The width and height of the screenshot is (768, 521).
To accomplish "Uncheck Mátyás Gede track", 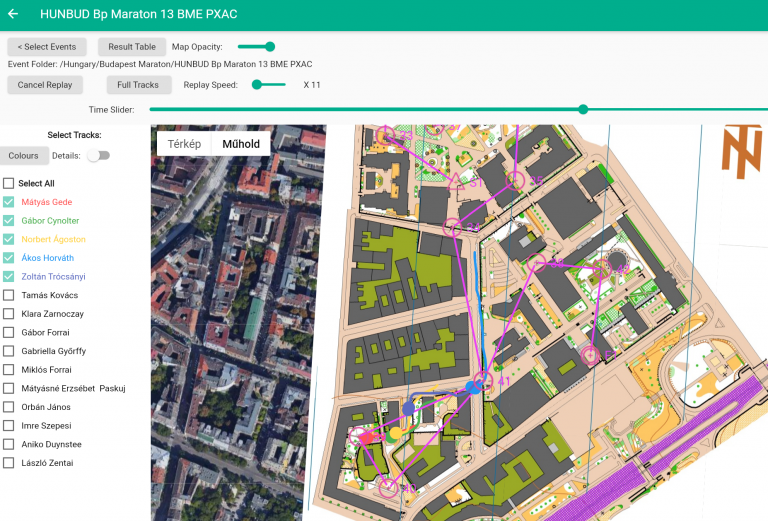I will coord(9,202).
